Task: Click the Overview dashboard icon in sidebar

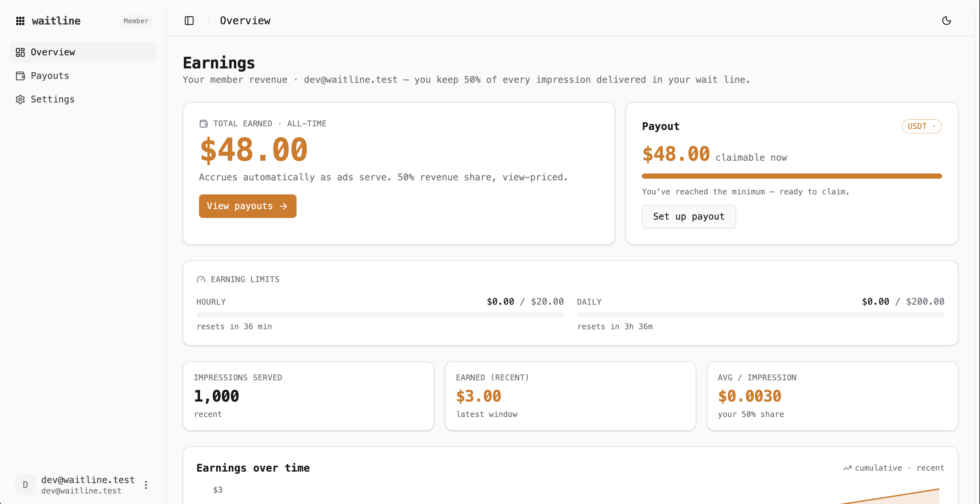Action: pyautogui.click(x=20, y=52)
